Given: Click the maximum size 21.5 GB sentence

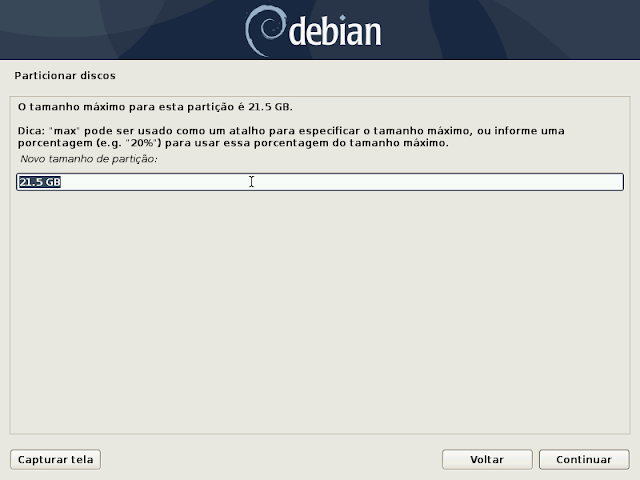Looking at the screenshot, I should pyautogui.click(x=155, y=107).
